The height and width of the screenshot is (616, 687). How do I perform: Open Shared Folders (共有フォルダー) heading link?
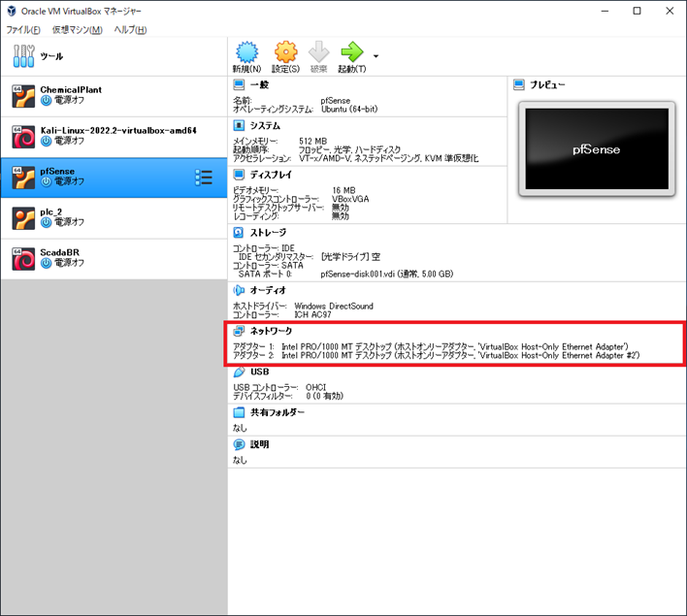(x=278, y=412)
